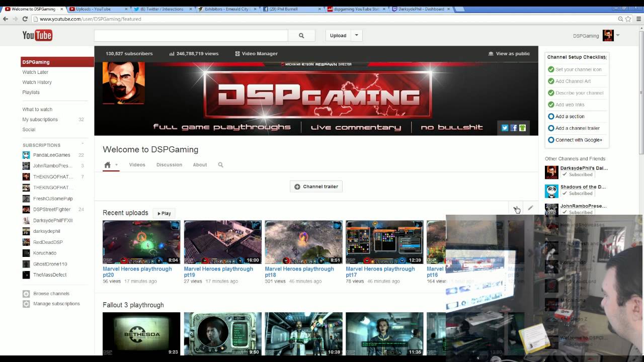
Task: Click the View as public icon
Action: tap(491, 54)
